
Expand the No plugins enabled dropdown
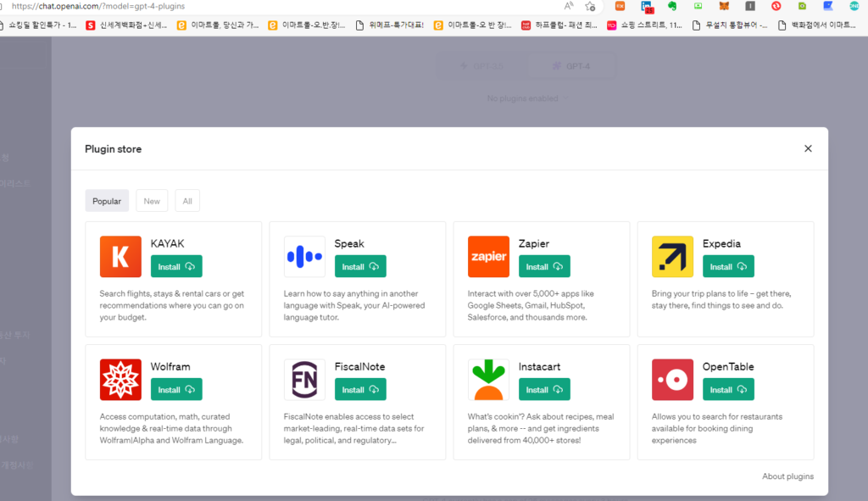pyautogui.click(x=526, y=98)
